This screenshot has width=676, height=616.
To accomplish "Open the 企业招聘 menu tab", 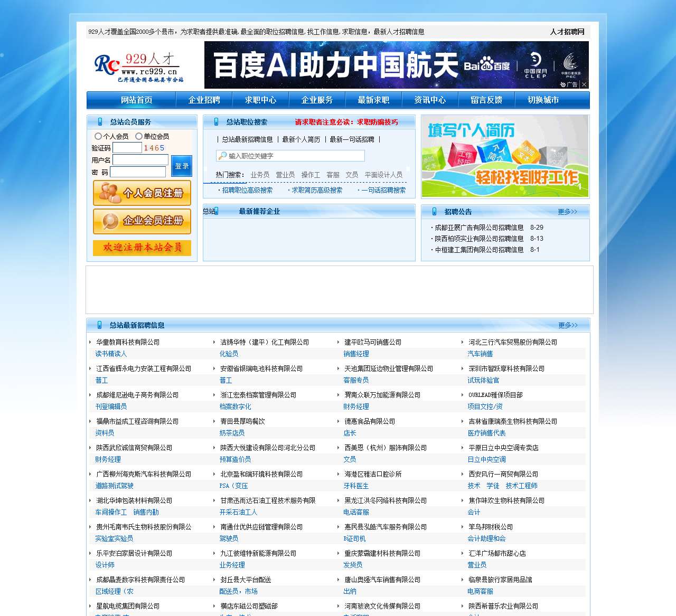I will click(x=204, y=100).
